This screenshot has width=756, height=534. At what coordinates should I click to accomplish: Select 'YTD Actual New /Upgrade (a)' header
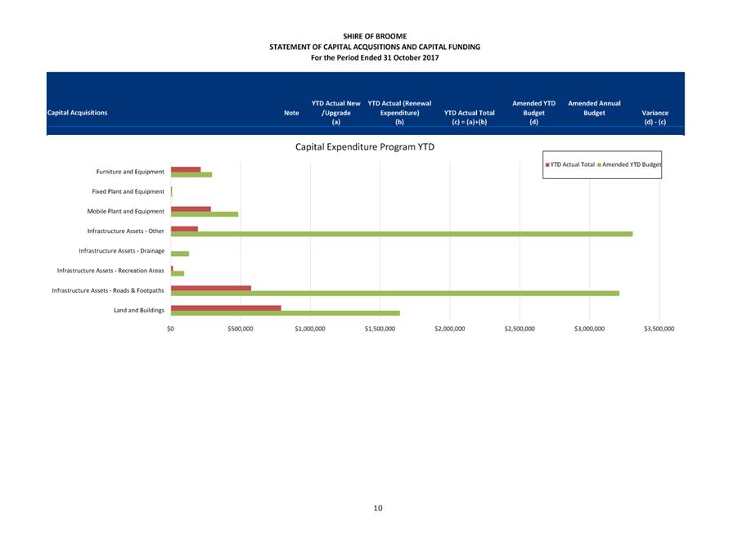pos(336,112)
